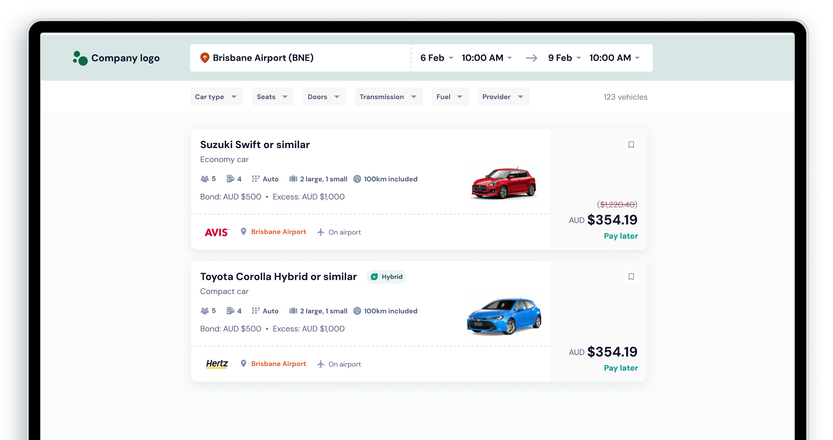Screen dimensions: 833x440
Task: Click the transmission icon on Toyota Corolla card
Action: [256, 311]
